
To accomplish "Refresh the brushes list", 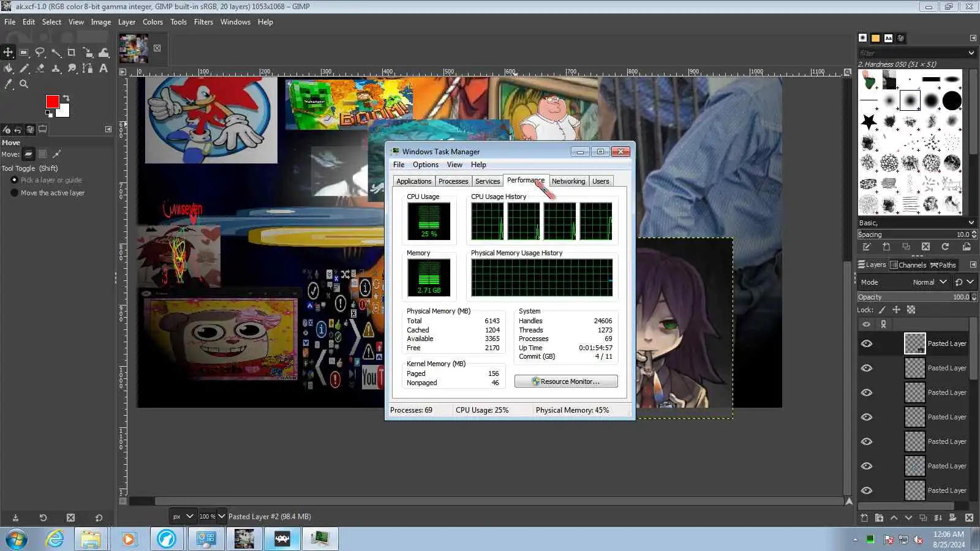I will [x=945, y=247].
